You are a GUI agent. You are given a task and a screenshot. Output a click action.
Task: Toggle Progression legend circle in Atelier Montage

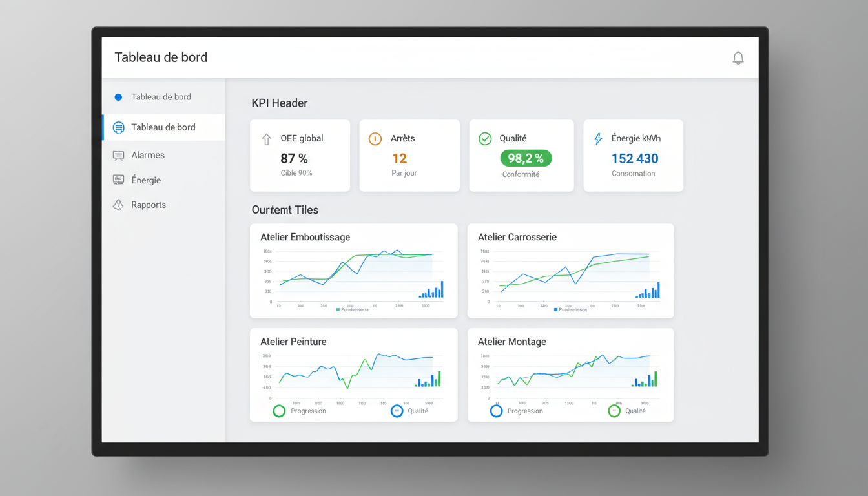[496, 411]
